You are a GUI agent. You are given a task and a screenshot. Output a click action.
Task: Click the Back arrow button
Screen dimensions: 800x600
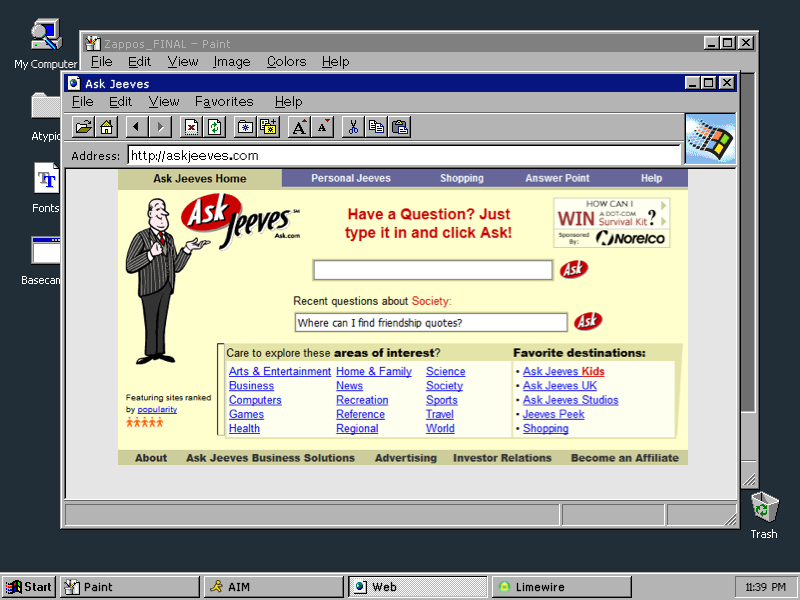[x=137, y=127]
